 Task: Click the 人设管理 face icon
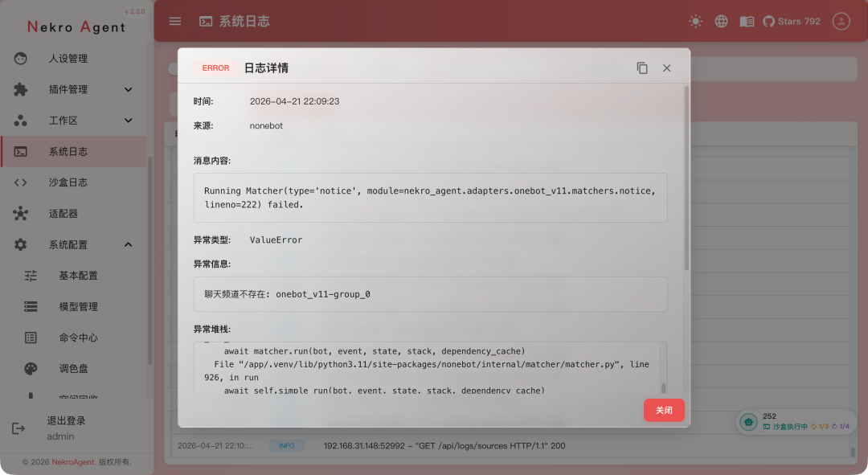(20, 58)
